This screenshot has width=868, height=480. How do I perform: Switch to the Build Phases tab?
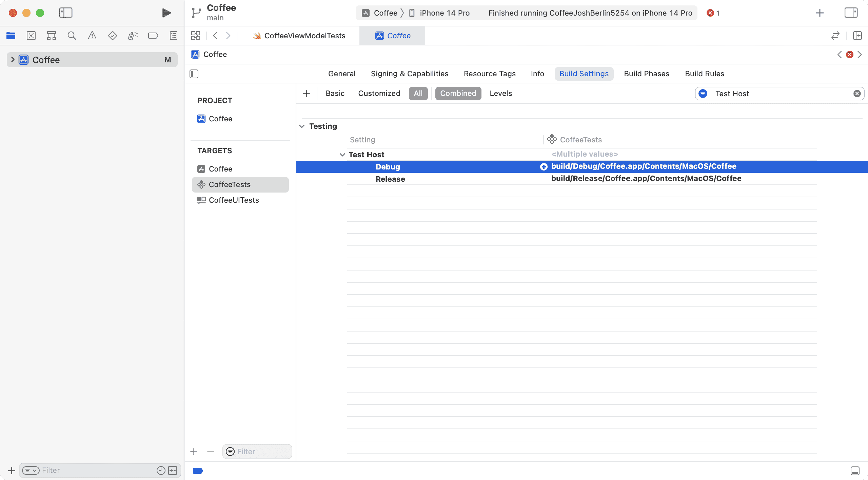click(646, 74)
